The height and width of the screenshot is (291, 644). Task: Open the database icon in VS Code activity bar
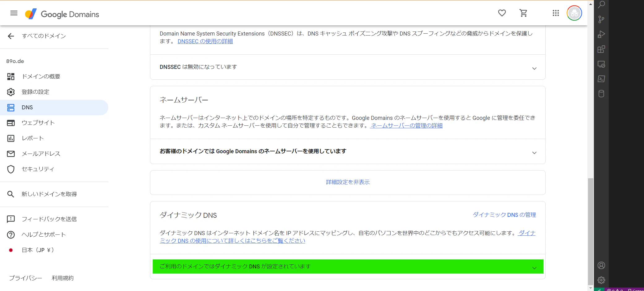[x=601, y=94]
